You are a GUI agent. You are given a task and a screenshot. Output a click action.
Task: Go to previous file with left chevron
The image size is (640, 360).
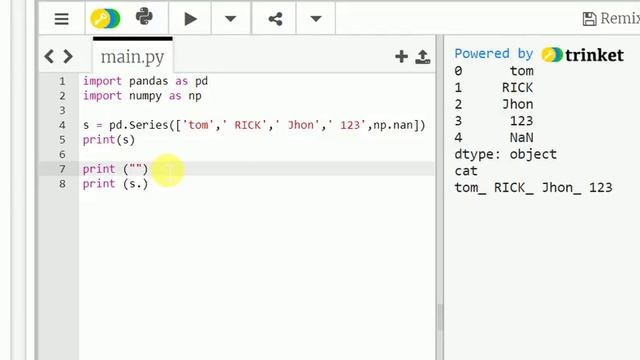click(x=49, y=56)
